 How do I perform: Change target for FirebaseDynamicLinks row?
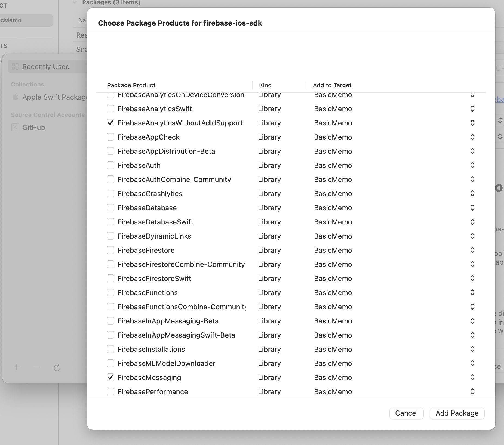[x=472, y=236]
